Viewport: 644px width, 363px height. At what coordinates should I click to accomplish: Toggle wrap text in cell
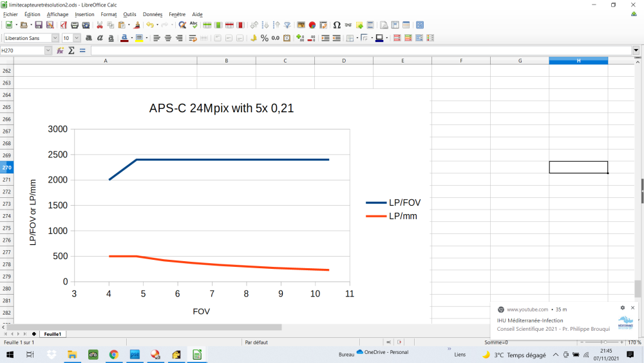(193, 38)
